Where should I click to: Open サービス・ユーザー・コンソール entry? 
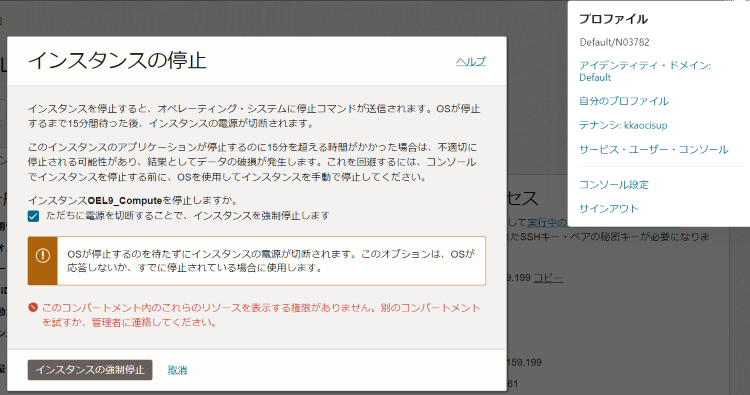[x=653, y=149]
